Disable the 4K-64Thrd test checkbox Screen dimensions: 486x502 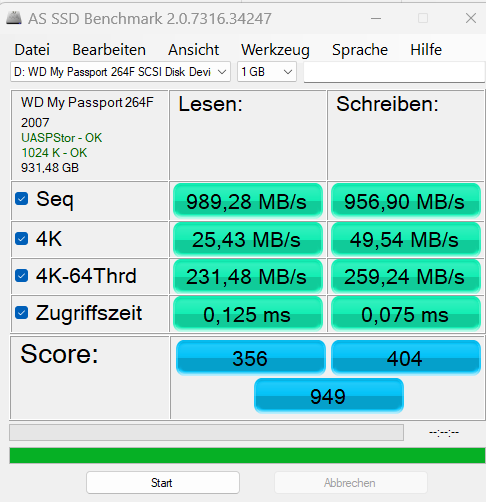click(22, 276)
